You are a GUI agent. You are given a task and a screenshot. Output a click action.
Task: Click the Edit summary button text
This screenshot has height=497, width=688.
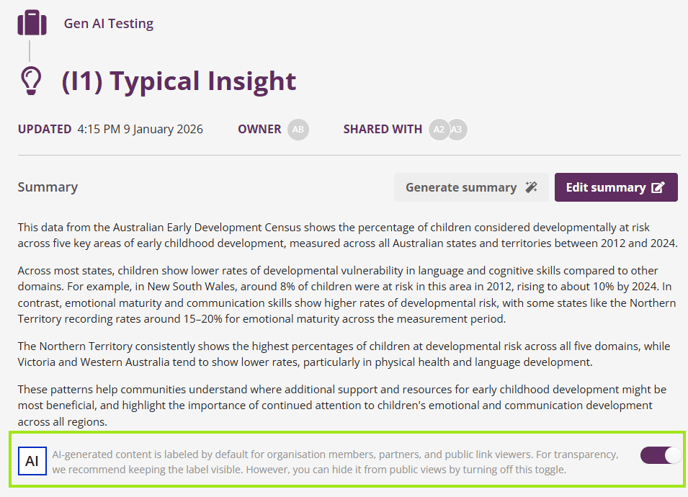click(x=605, y=187)
